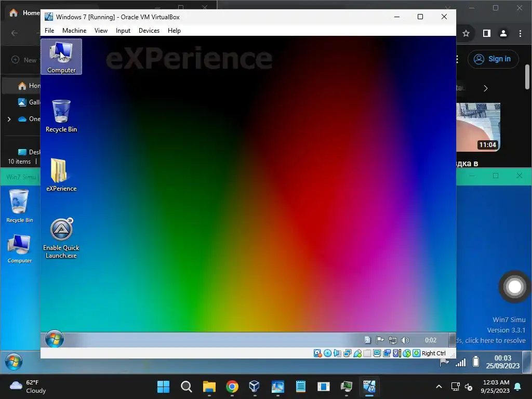Viewport: 532px width, 399px height.
Task: Open the VirtualBox Machine menu
Action: coord(74,31)
